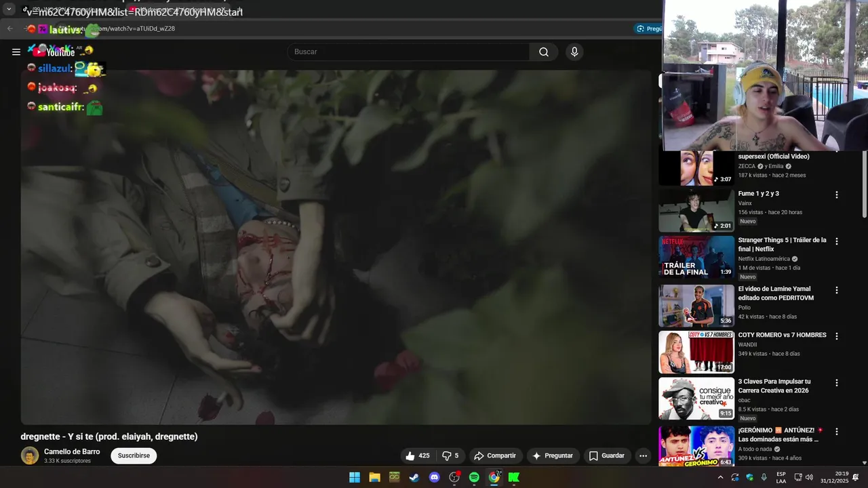The height and width of the screenshot is (488, 868).
Task: Open File Explorer from the taskbar
Action: pyautogui.click(x=374, y=477)
